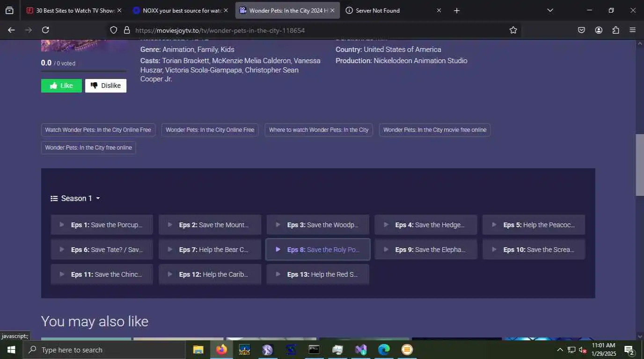644x359 pixels.
Task: Play Eps 6: Save Tate episode
Action: (x=102, y=250)
